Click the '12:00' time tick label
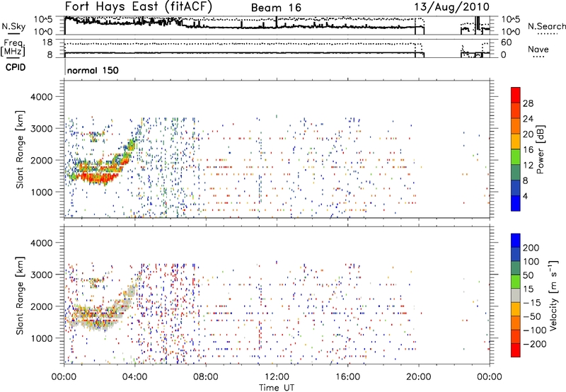 point(277,377)
